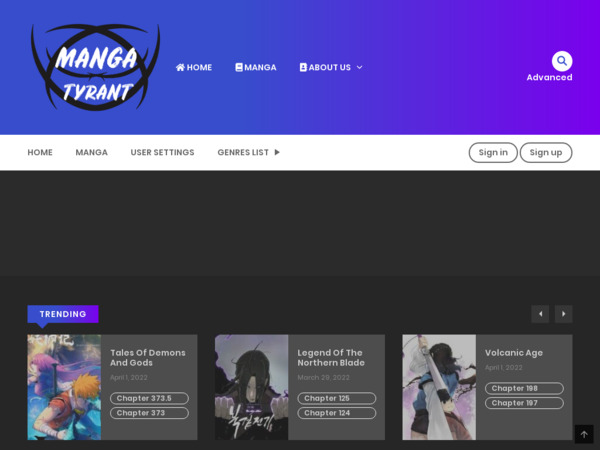Open Chapter 124 of Northern Blade
This screenshot has width=600, height=450.
(x=337, y=413)
